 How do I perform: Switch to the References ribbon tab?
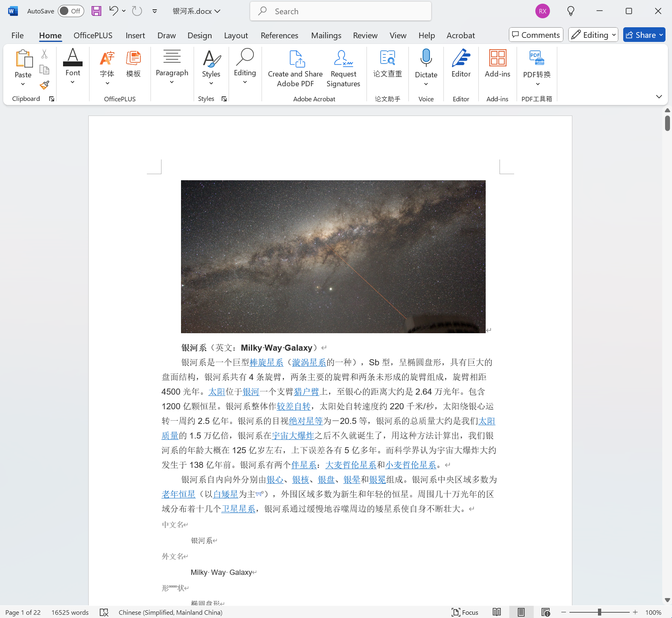(279, 35)
